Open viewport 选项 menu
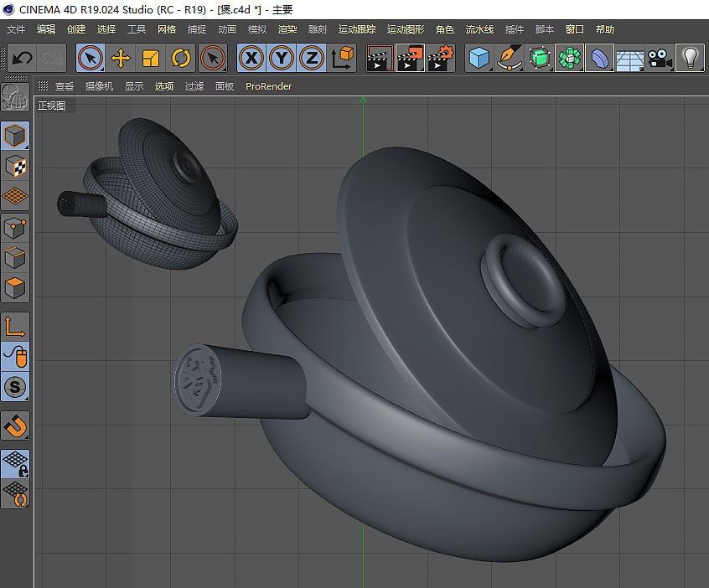Viewport: 709px width, 588px height. (x=163, y=86)
